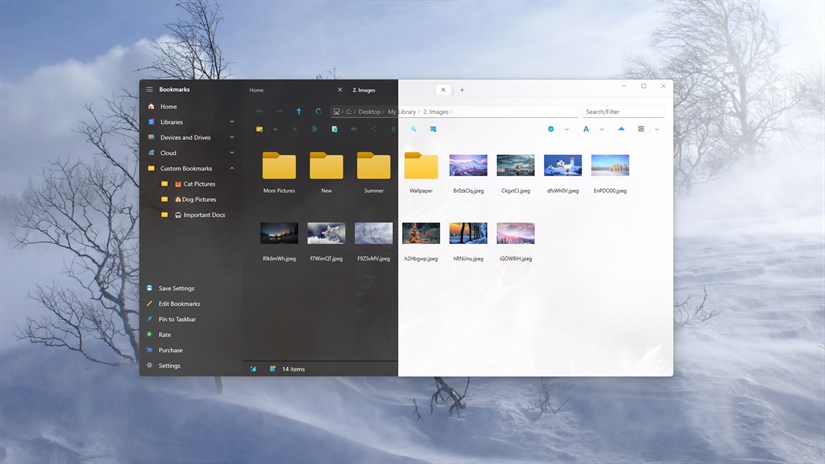Refresh the current folder view

click(318, 112)
